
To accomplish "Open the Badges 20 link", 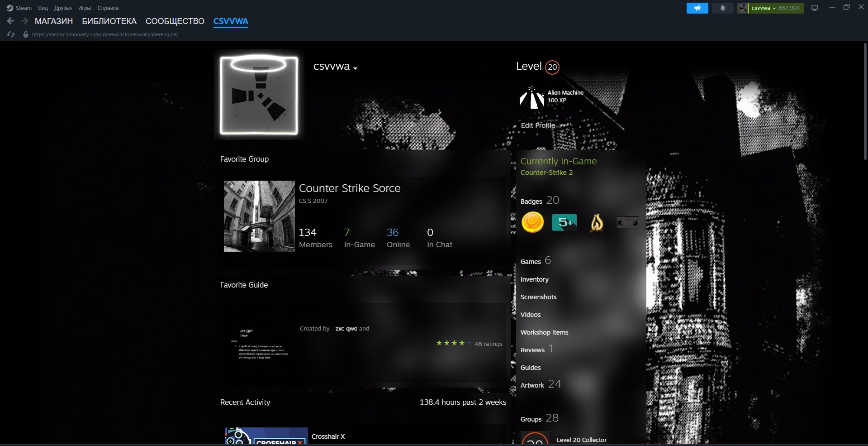I will click(540, 201).
